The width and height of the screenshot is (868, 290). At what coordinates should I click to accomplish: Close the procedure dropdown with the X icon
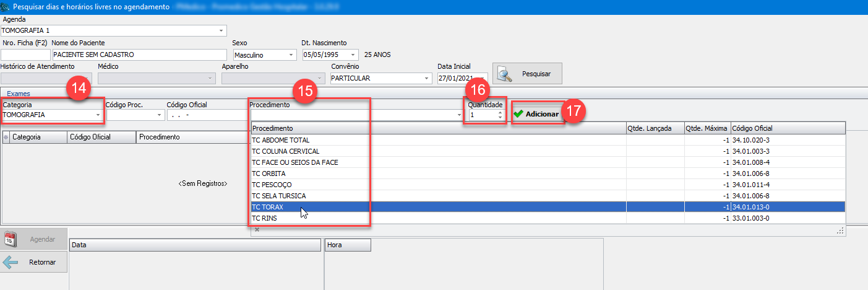click(x=257, y=230)
